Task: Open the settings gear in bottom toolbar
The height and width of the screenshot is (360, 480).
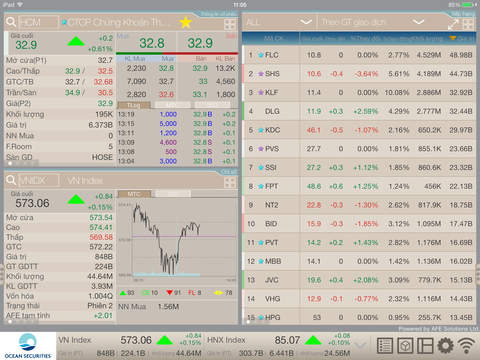Action: tap(445, 345)
